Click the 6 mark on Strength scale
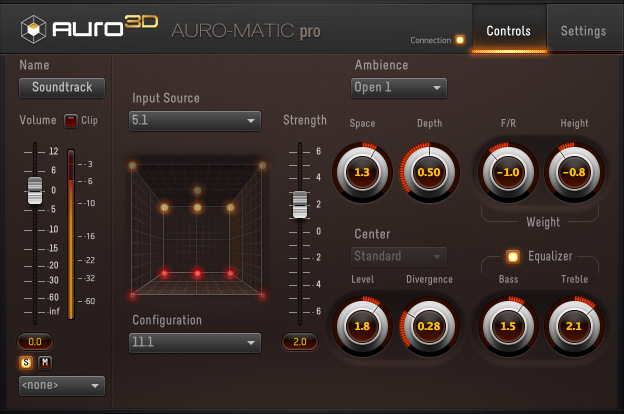Image resolution: width=624 pixels, height=414 pixels. [x=318, y=151]
